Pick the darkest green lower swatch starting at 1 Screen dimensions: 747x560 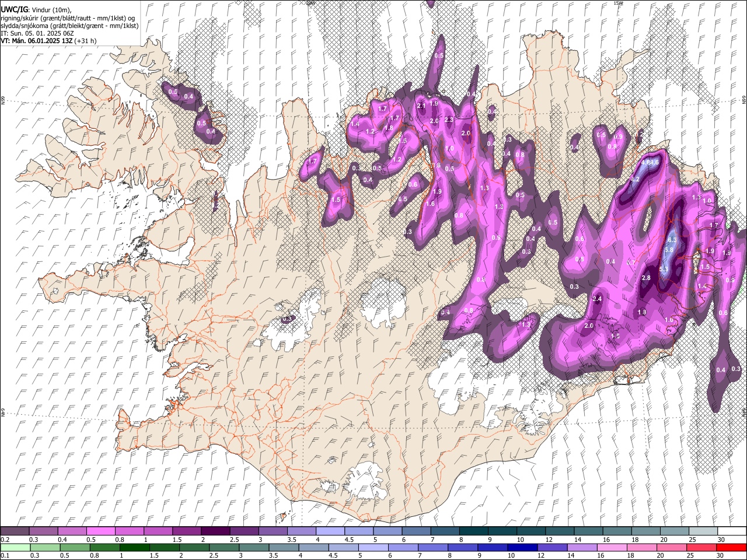point(134,547)
